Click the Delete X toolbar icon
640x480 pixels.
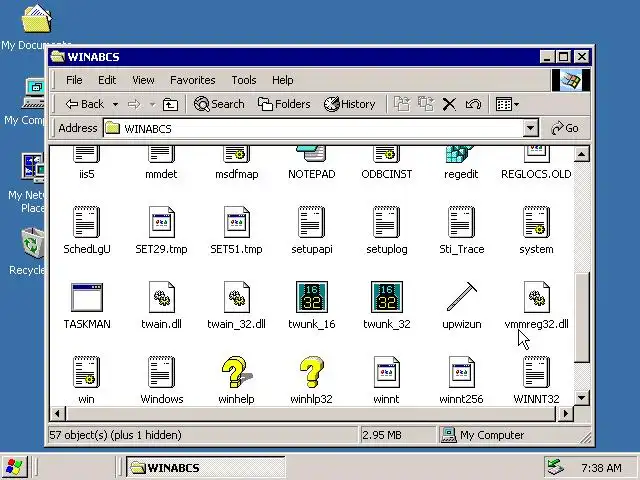449,104
